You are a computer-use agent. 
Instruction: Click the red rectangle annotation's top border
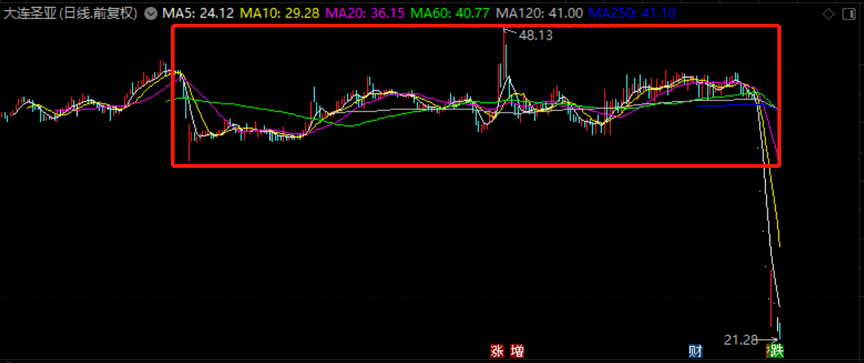(x=477, y=25)
